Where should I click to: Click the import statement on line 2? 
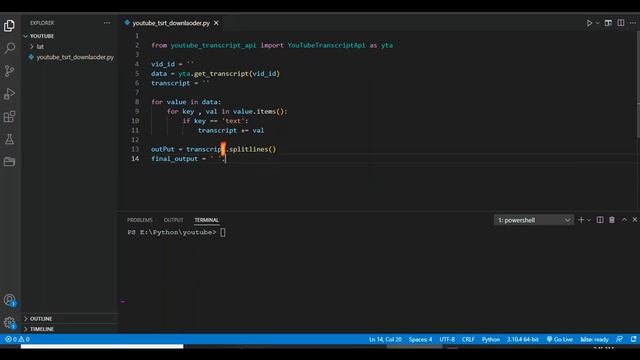pos(272,45)
